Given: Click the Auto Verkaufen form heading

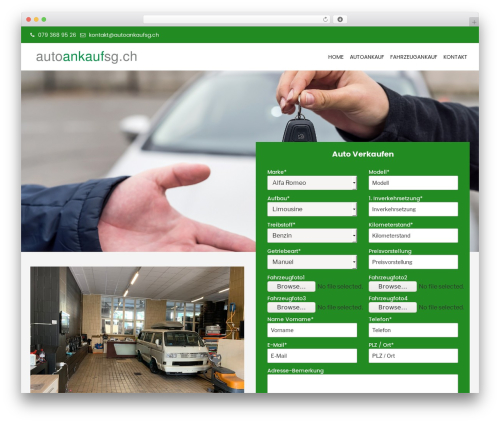Looking at the screenshot, I should [363, 154].
